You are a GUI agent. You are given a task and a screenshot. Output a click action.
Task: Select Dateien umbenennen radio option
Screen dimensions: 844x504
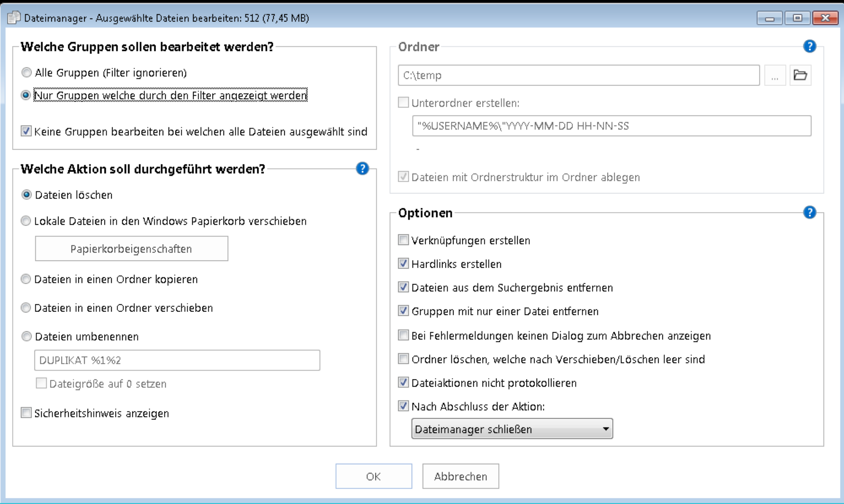click(27, 336)
